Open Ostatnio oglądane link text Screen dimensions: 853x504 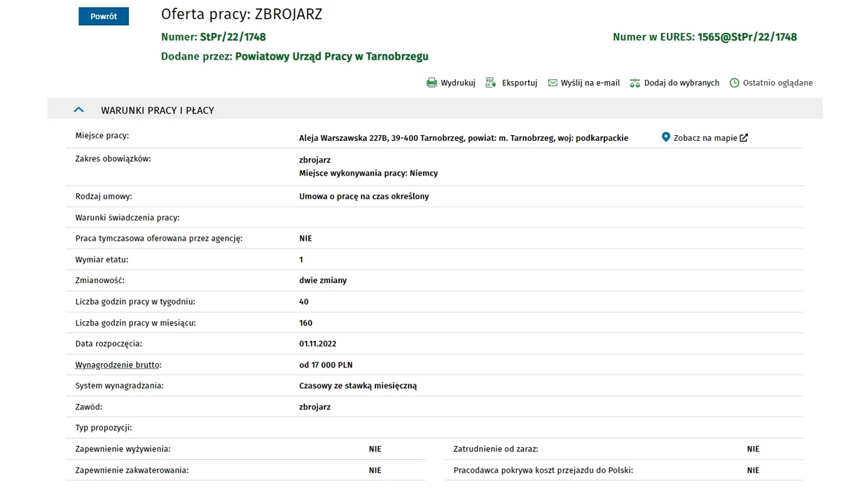[x=778, y=83]
